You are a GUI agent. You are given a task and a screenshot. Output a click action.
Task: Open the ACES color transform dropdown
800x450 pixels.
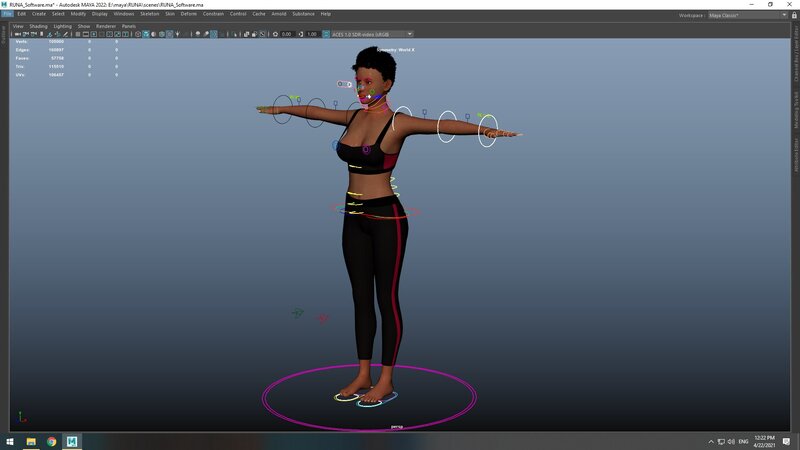tap(370, 34)
